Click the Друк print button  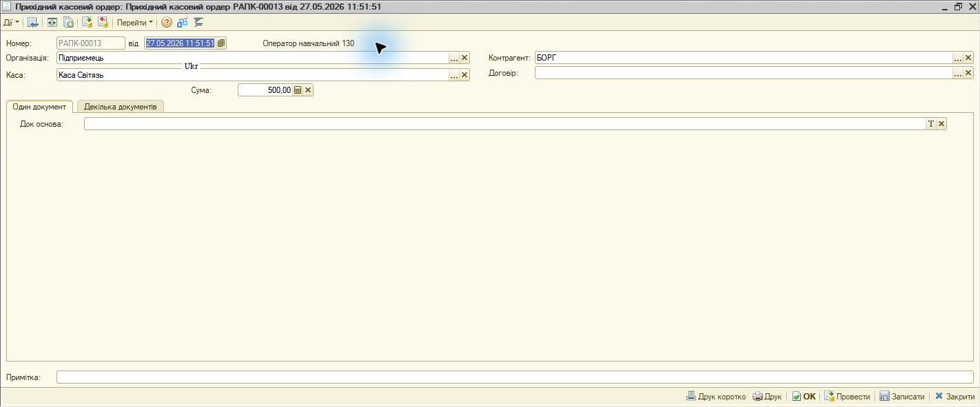767,397
